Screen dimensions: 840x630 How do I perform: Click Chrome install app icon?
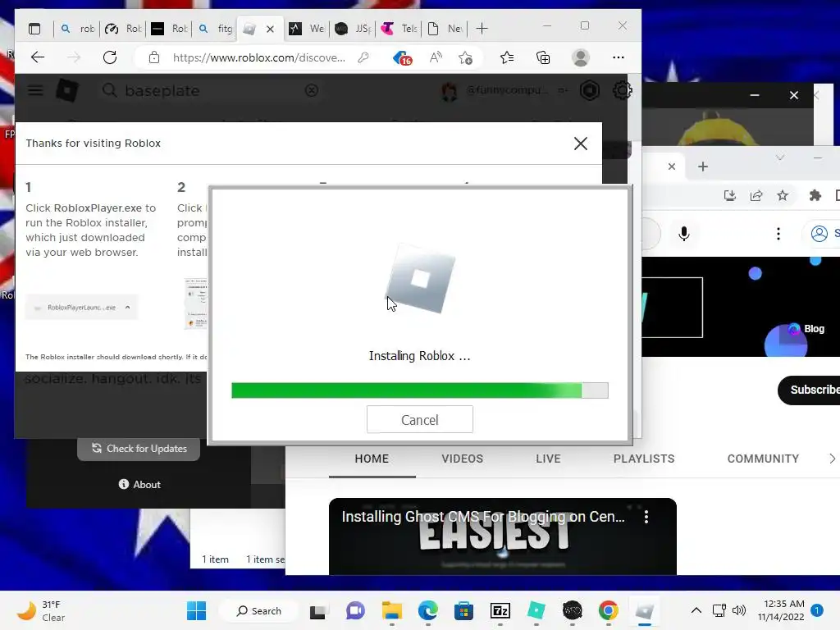tap(729, 195)
